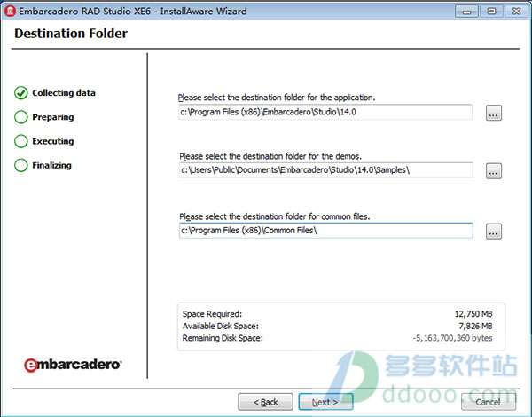532x417 pixels.
Task: Click the Space Required label
Action: (x=213, y=314)
